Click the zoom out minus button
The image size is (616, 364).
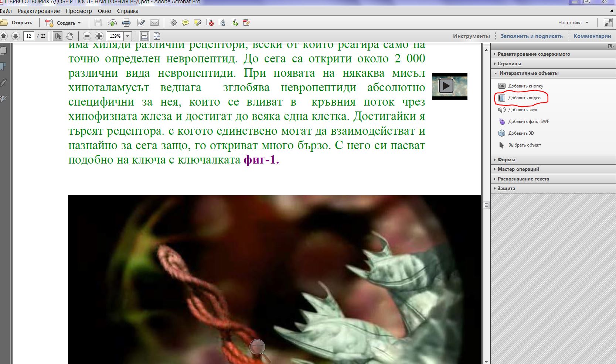(x=87, y=36)
